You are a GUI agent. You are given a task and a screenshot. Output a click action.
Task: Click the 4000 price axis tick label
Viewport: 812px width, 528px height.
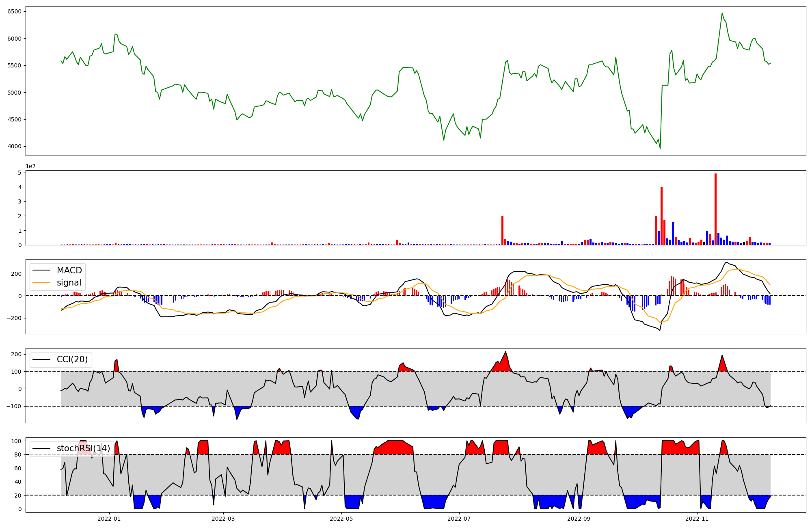pyautogui.click(x=14, y=147)
